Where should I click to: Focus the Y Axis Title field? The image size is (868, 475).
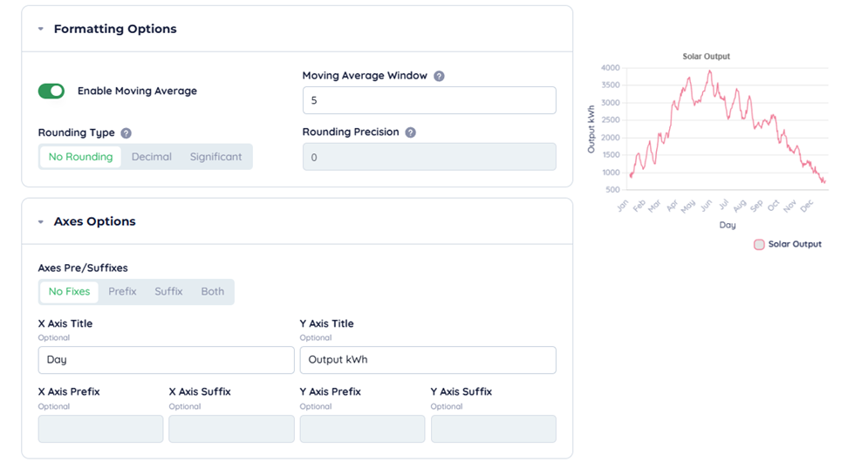pyautogui.click(x=427, y=360)
